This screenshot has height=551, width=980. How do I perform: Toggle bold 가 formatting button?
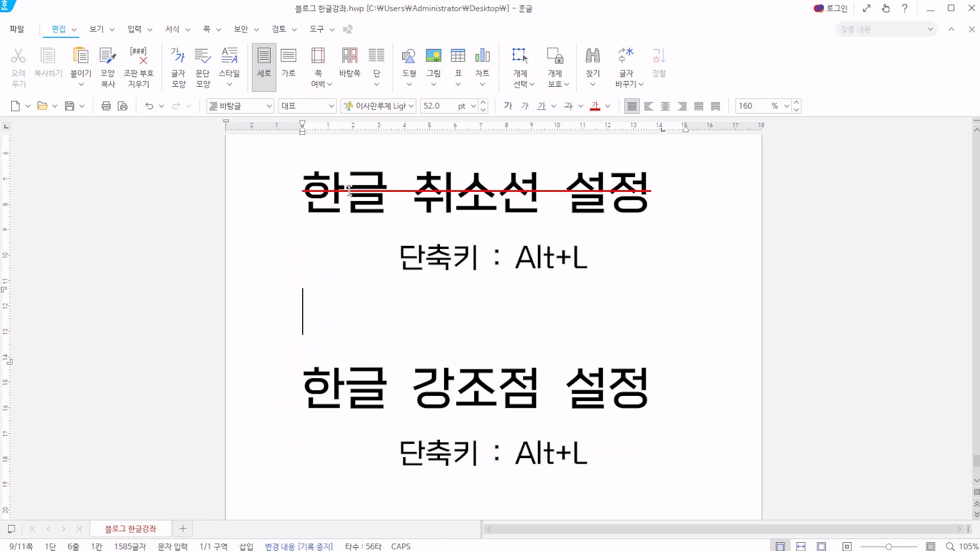[x=508, y=106]
